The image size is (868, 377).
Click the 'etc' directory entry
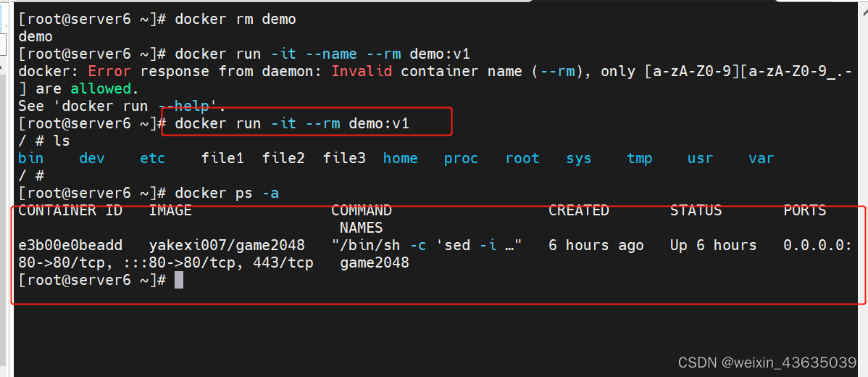(153, 158)
